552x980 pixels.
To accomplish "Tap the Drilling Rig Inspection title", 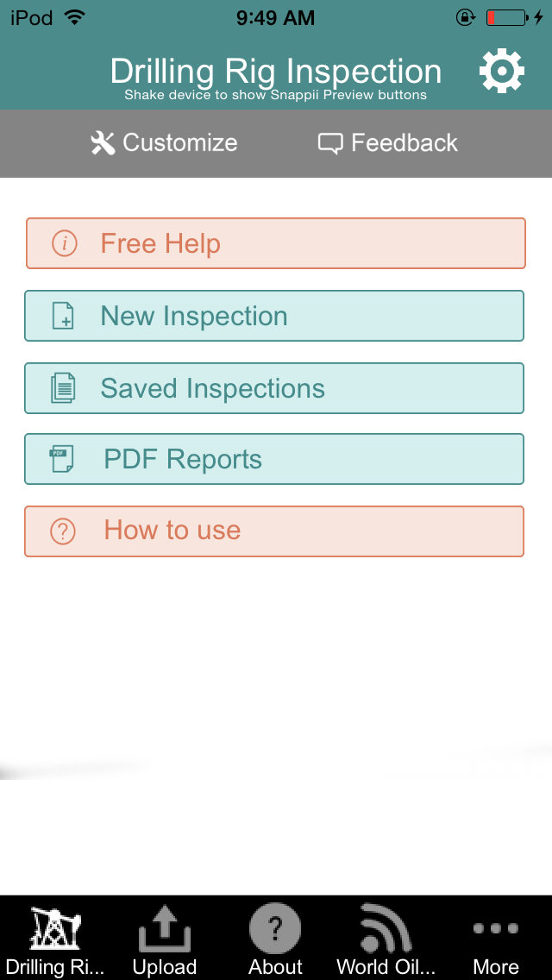I will click(276, 72).
